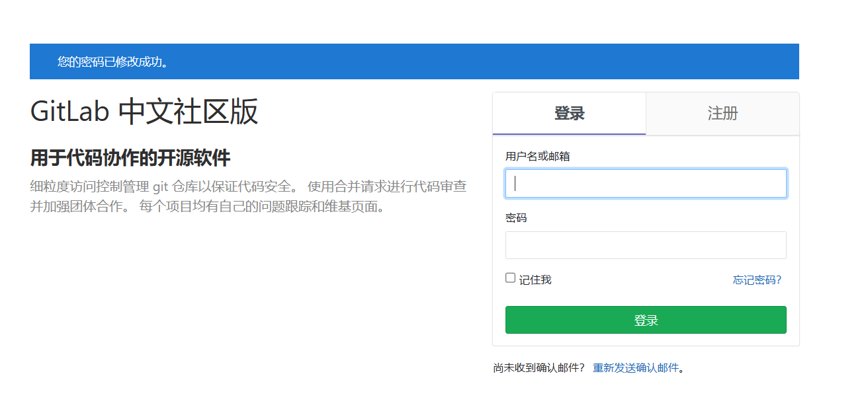The image size is (868, 417).
Task: Click the 记住我 label text
Action: (535, 280)
